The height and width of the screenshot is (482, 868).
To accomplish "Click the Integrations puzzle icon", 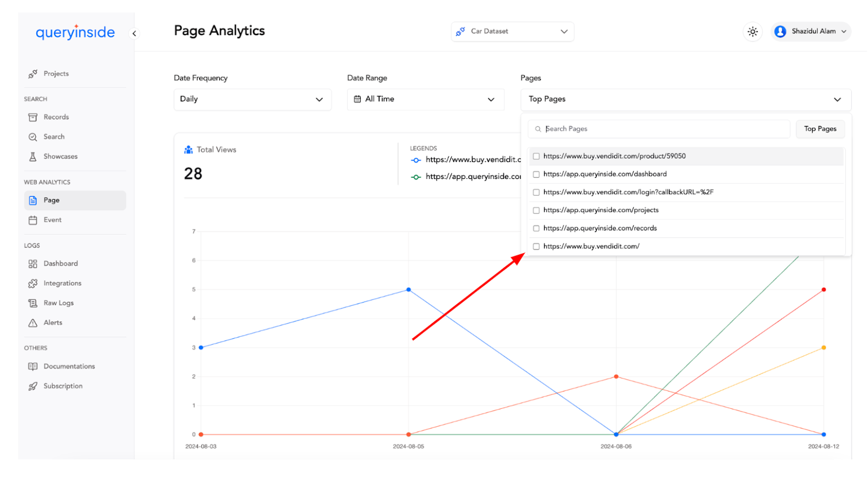I will (x=33, y=284).
